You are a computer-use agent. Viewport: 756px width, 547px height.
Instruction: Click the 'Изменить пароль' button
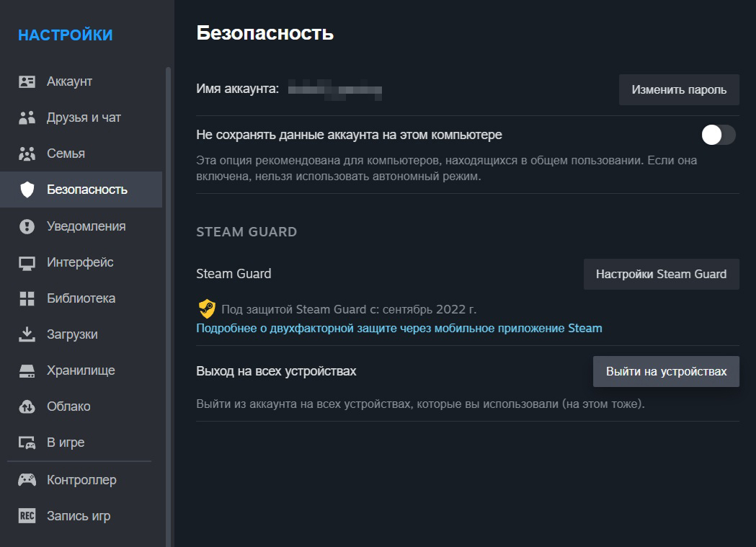(x=679, y=89)
